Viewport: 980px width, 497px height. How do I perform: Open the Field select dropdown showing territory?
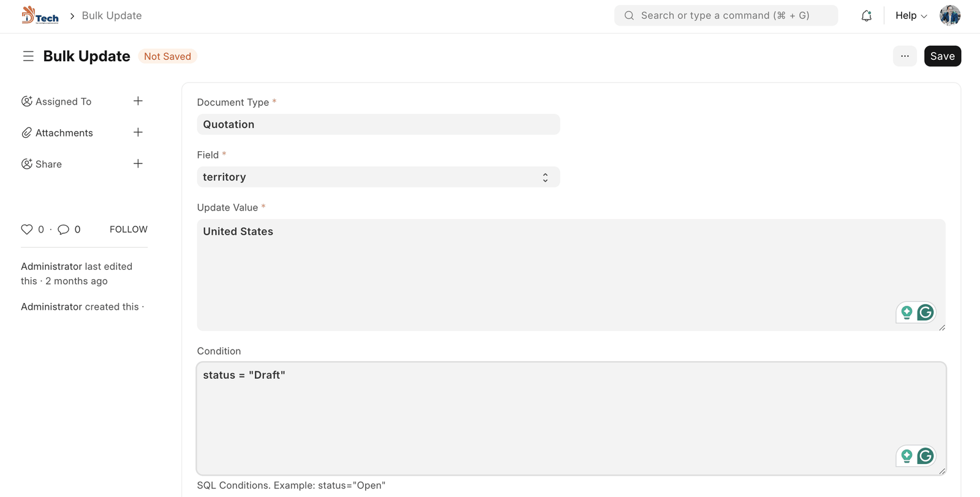378,177
